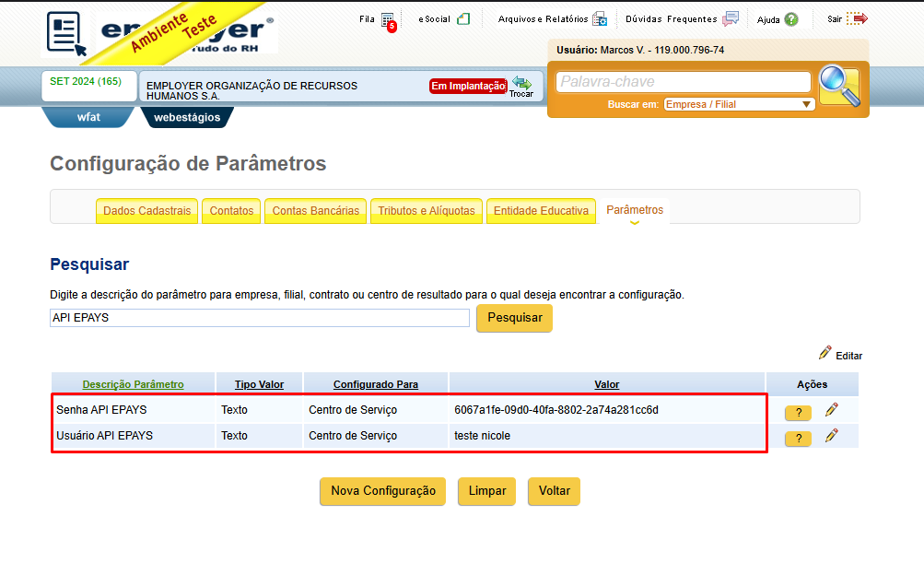Edit the Senha API EPAYS row pencil

[832, 409]
